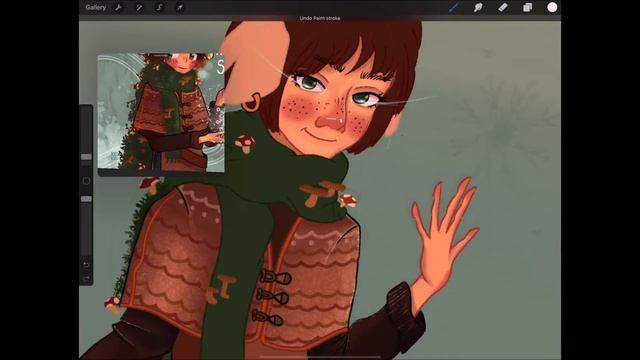Select the Paint brush tool
The image size is (640, 360).
(x=454, y=7)
